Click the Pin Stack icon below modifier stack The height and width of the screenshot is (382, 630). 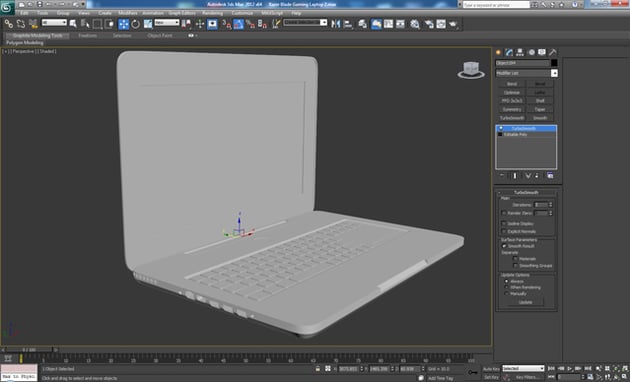point(502,176)
